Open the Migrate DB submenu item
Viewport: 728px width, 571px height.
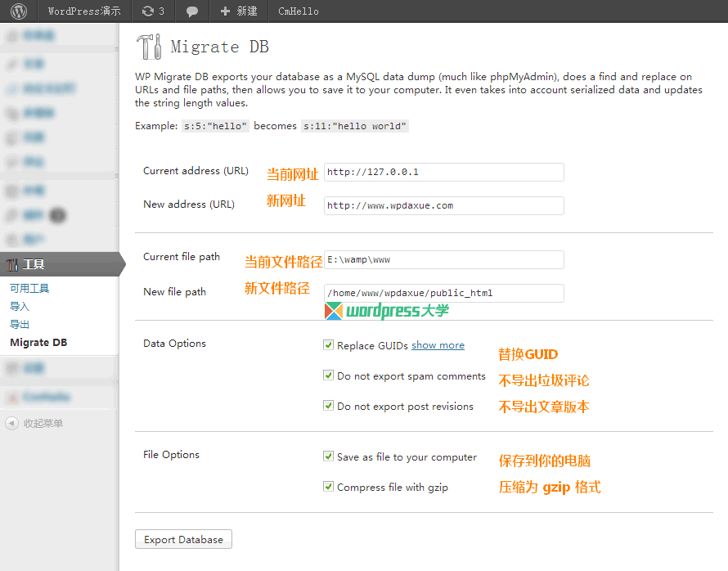pos(38,342)
